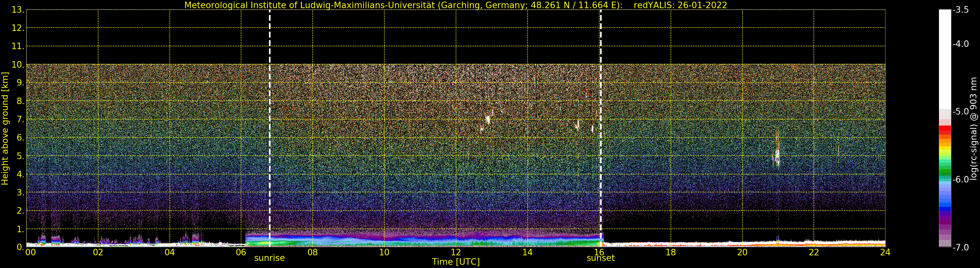Click the white cloud echo near 13 UTC
The height and width of the screenshot is (268, 980).
coord(488,119)
